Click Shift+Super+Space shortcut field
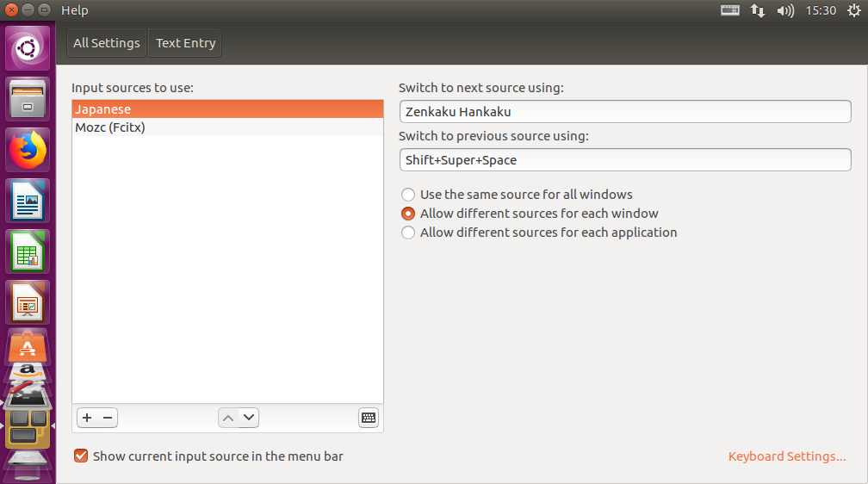 point(625,160)
